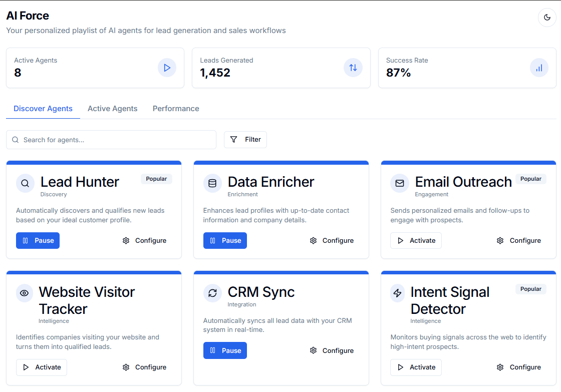Pause the Data Enricher agent

coord(225,240)
